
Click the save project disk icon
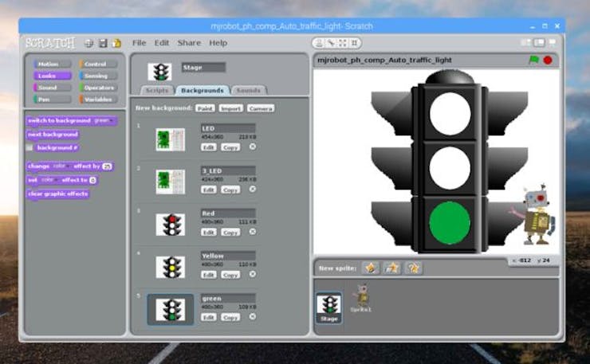pos(103,43)
